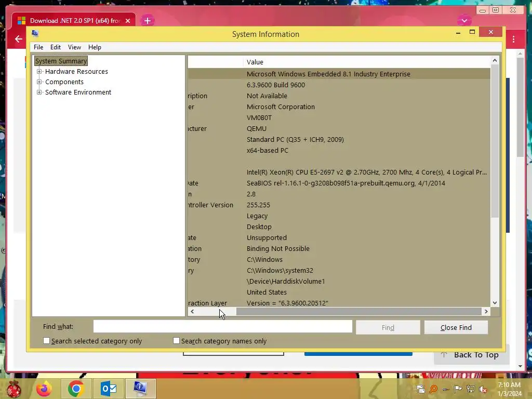Go back using the browser back arrow

[19, 39]
